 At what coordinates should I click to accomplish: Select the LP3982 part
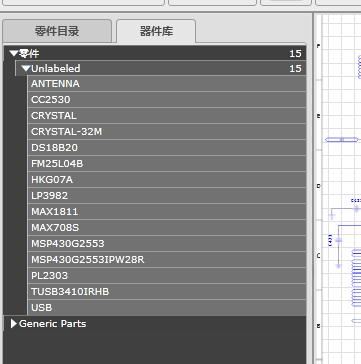167,195
